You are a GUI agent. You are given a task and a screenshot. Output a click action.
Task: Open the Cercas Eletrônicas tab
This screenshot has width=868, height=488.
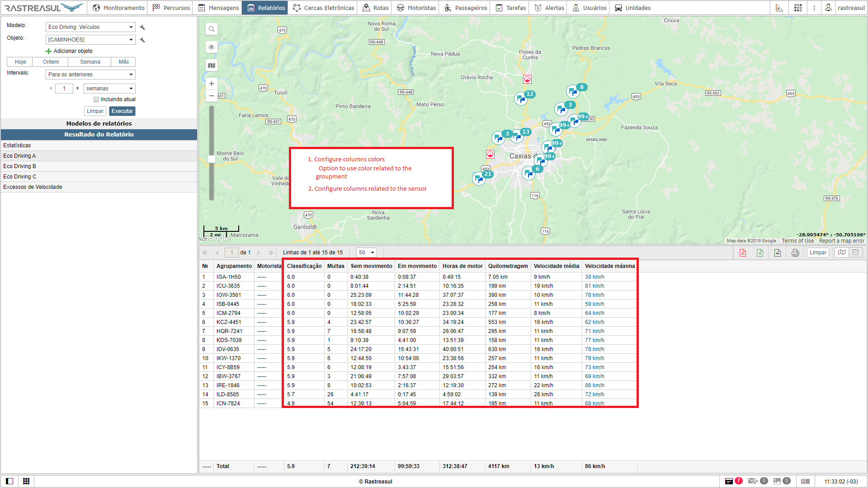[324, 8]
